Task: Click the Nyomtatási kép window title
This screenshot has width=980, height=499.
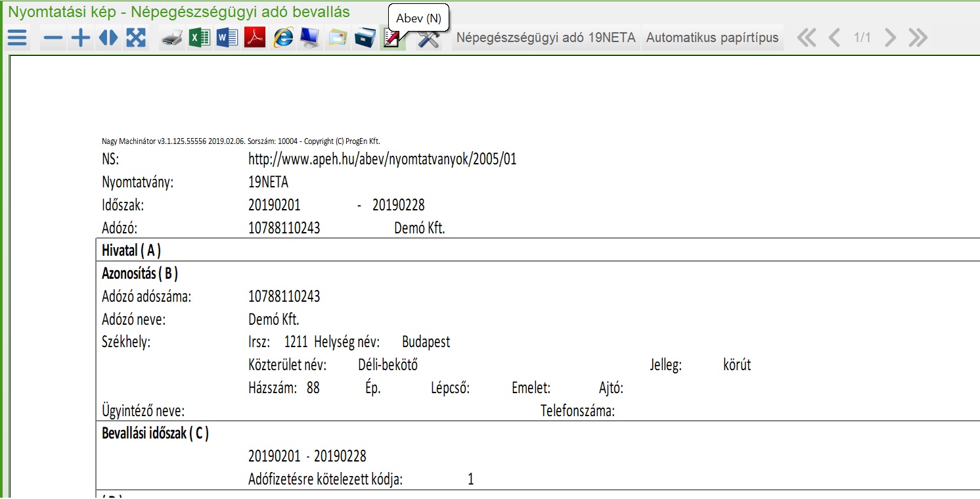Action: point(179,12)
